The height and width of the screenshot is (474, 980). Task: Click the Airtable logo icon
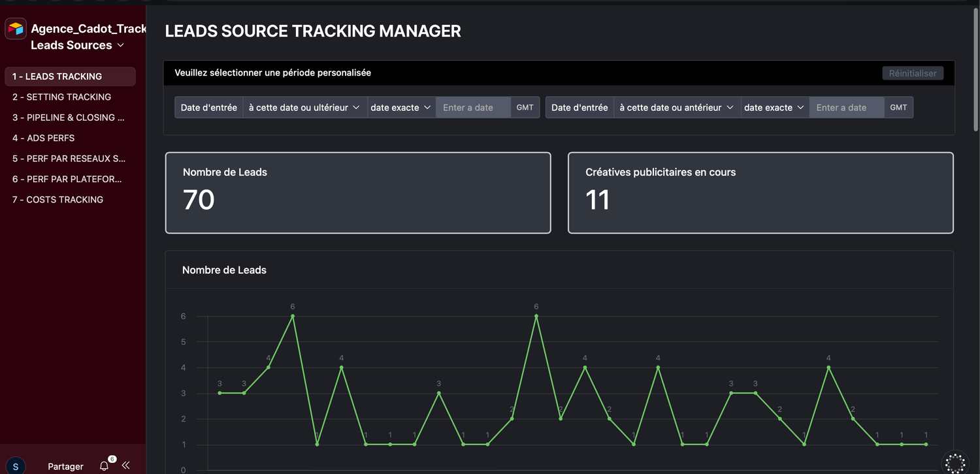(x=16, y=29)
